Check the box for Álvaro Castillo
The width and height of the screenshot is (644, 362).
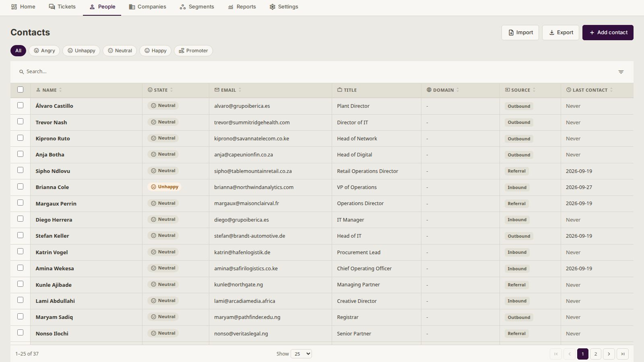(21, 105)
